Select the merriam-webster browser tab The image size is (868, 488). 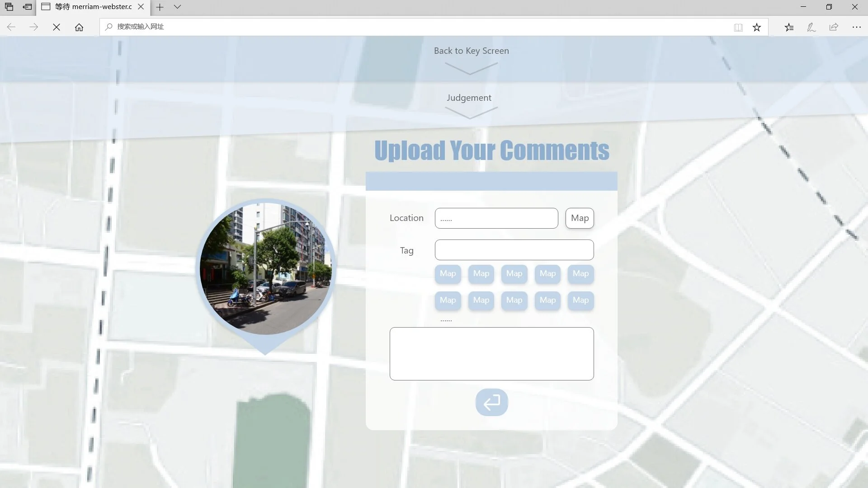(x=93, y=7)
